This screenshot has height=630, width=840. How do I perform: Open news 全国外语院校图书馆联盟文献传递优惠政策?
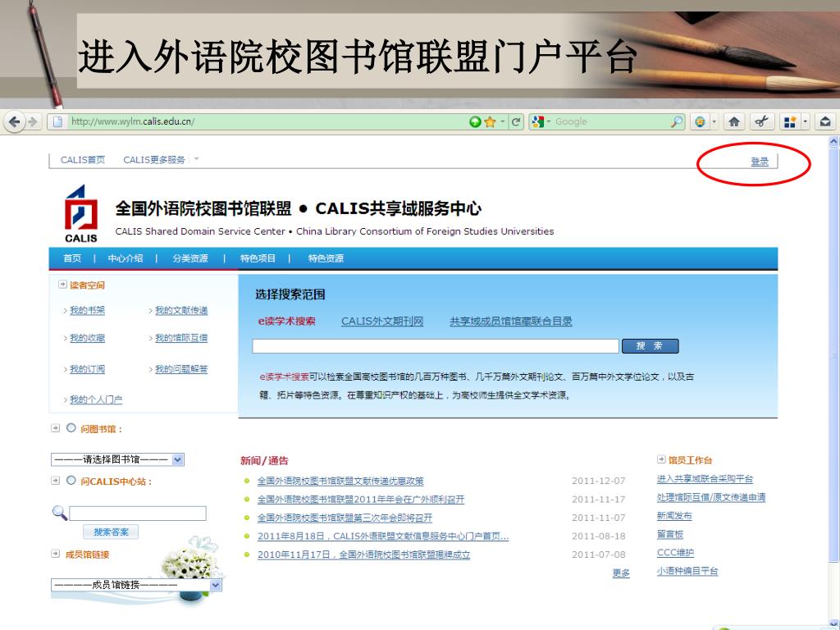[340, 481]
